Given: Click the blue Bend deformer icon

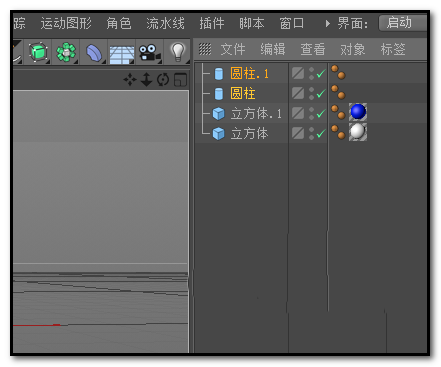Looking at the screenshot, I should point(94,53).
